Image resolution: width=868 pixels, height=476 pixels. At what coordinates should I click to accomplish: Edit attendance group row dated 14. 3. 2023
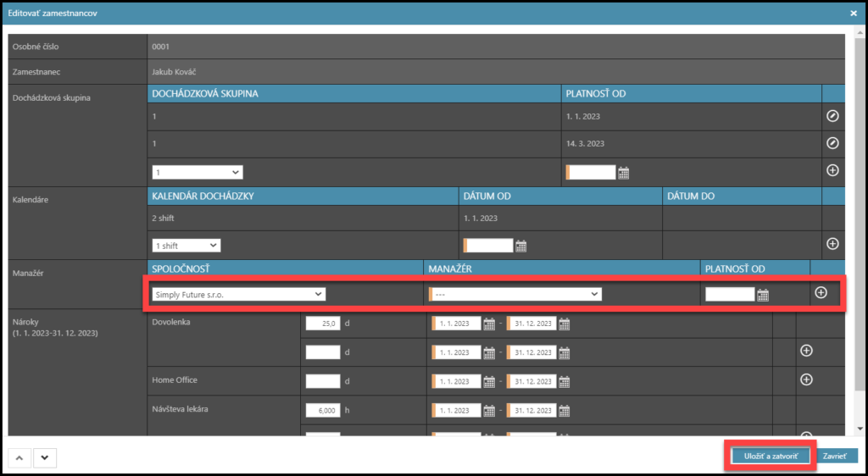pyautogui.click(x=832, y=143)
